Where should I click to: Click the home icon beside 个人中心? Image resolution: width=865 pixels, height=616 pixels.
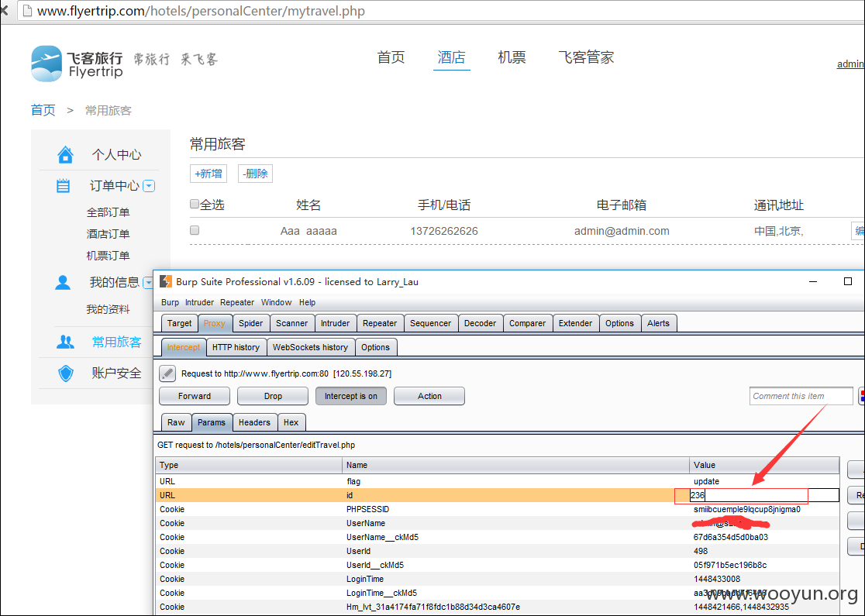65,154
